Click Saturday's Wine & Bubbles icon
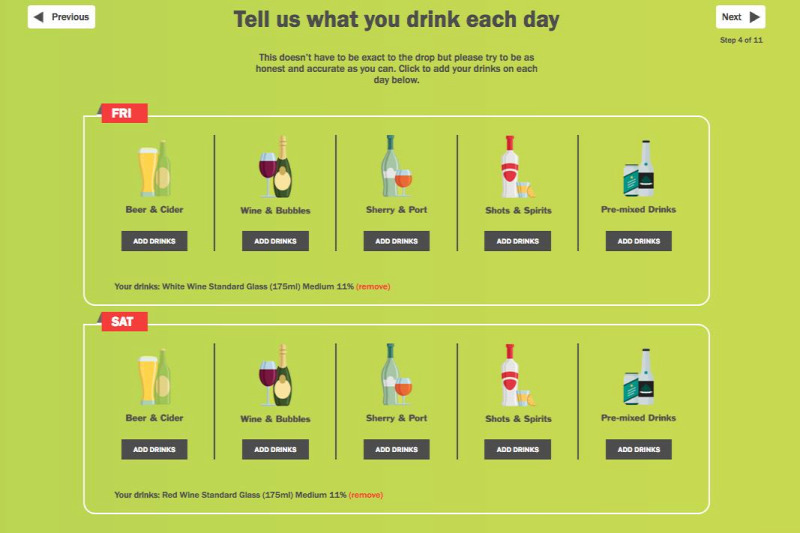Screen dimensions: 800x533 (276, 375)
